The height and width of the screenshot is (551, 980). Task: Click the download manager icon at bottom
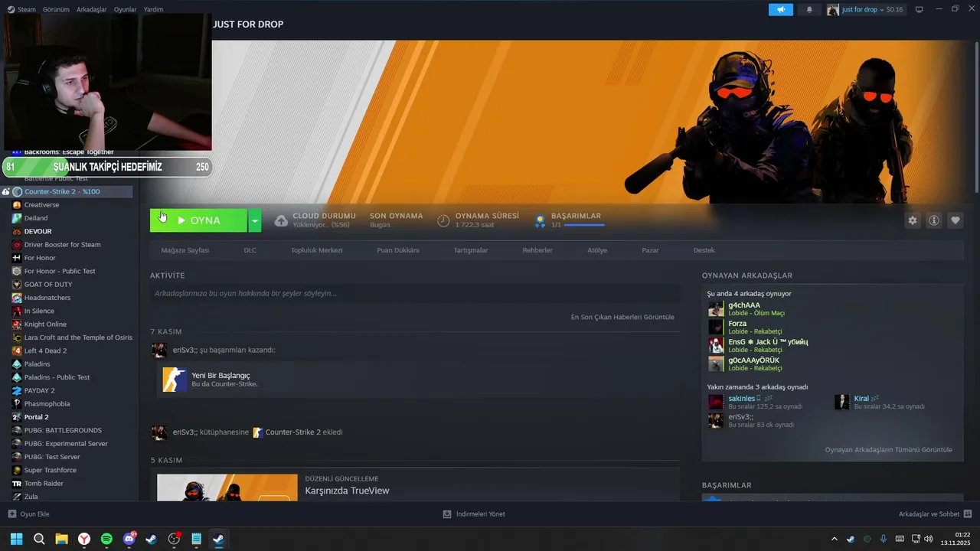click(447, 514)
